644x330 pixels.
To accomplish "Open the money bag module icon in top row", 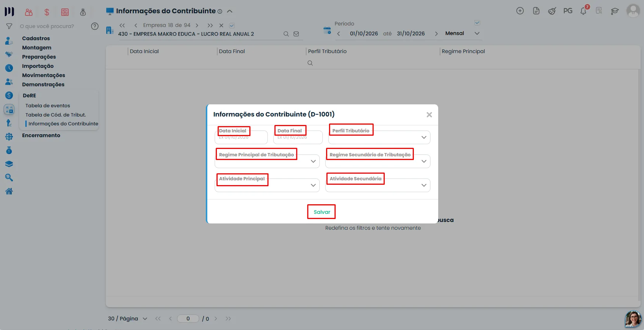I will tap(83, 12).
